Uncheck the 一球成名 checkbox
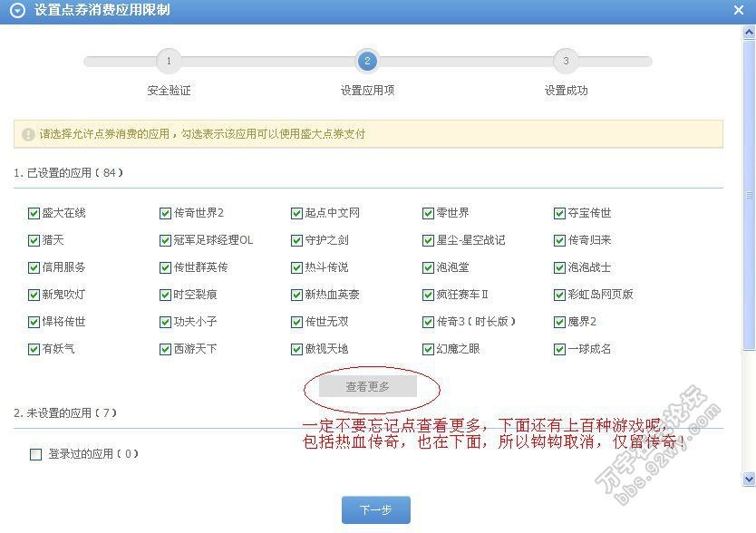756x533 pixels. pyautogui.click(x=559, y=349)
